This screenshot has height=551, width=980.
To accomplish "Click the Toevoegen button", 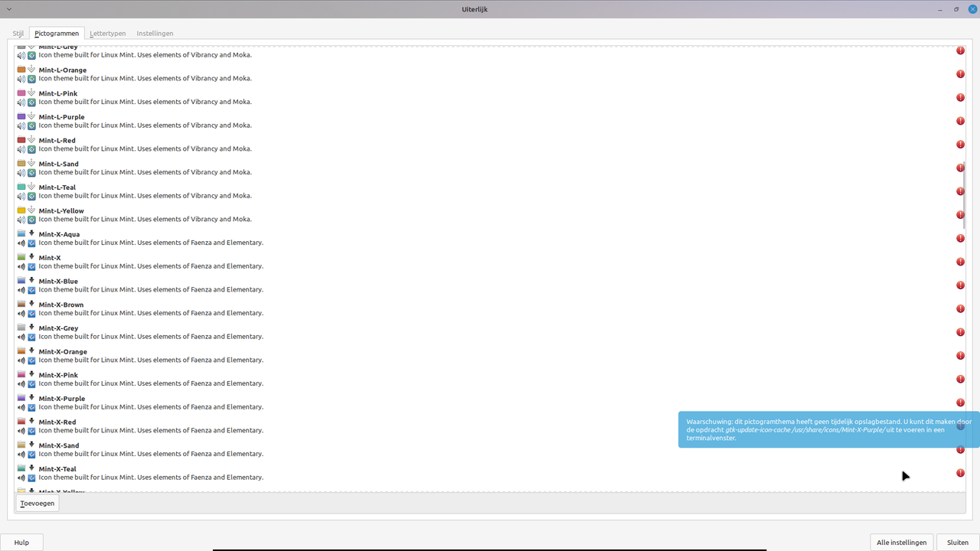I will tap(38, 503).
